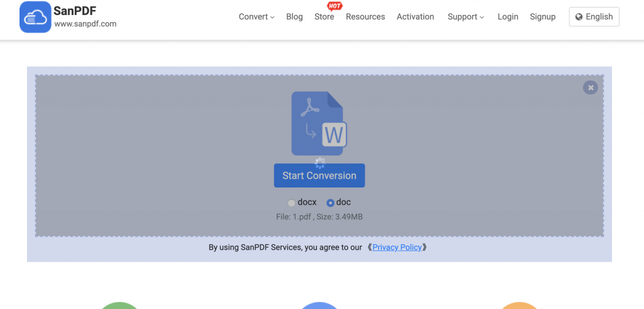Viewport: 644px width, 309px height.
Task: Click the globe icon in the language button
Action: coord(579,17)
